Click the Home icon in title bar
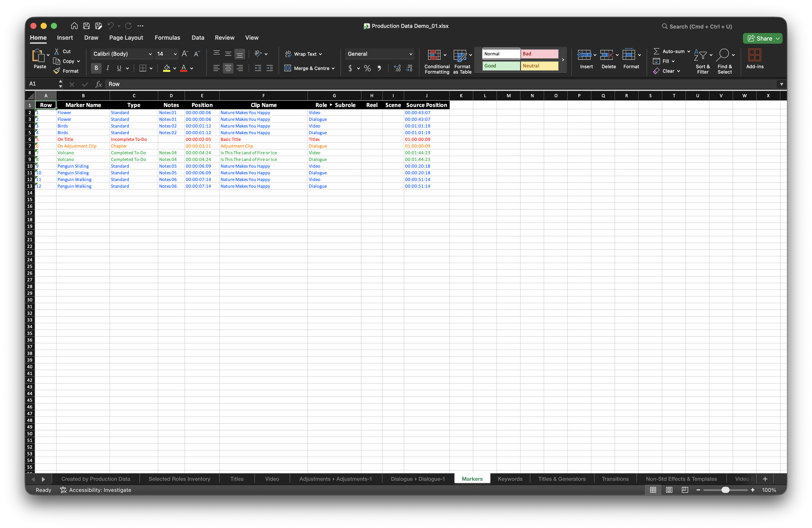Image resolution: width=812 pixels, height=528 pixels. click(74, 26)
